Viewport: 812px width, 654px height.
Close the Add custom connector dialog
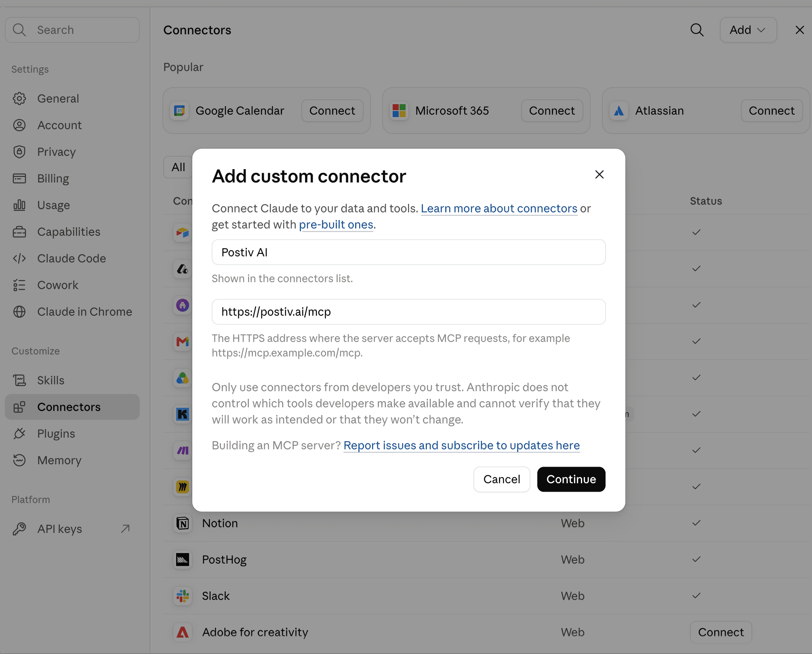600,174
